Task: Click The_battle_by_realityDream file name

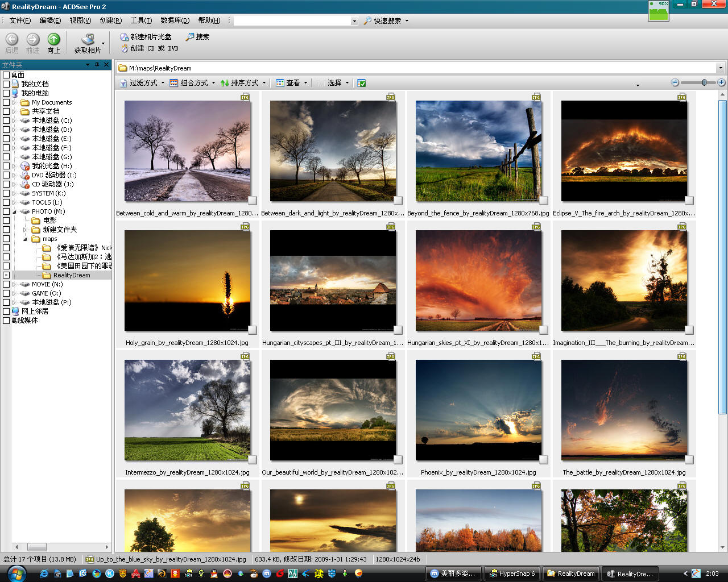Action: [624, 472]
